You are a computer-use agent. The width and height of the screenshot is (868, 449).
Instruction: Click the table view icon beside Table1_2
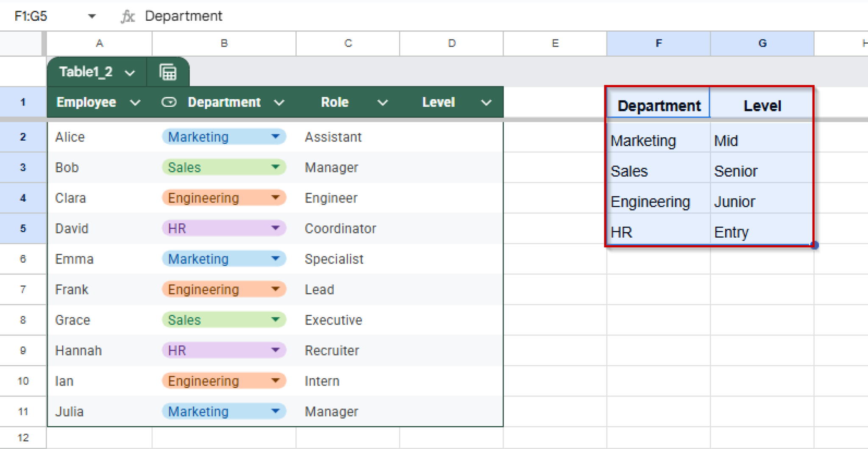coord(168,72)
